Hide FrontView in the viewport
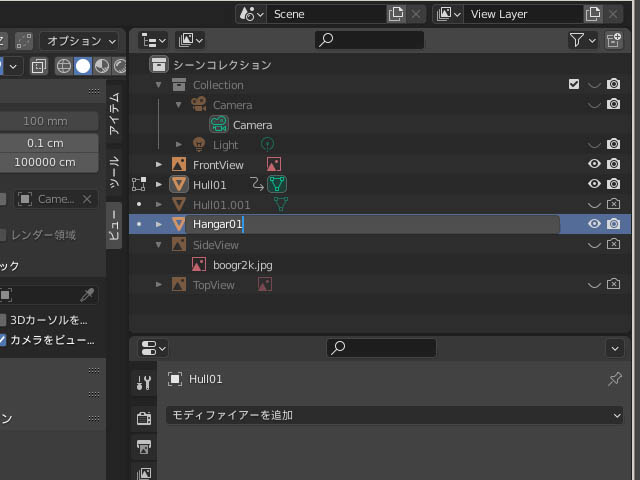Viewport: 640px width, 480px height. pyautogui.click(x=594, y=164)
